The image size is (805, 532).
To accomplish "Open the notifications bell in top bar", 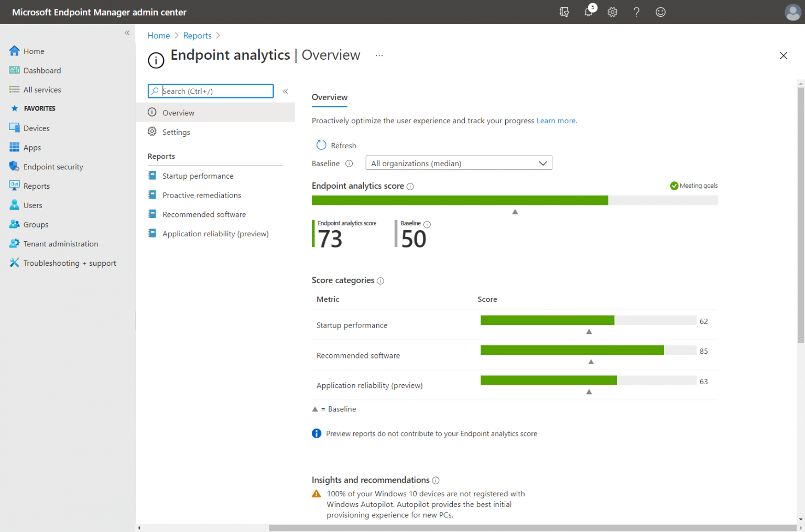I will tap(588, 12).
